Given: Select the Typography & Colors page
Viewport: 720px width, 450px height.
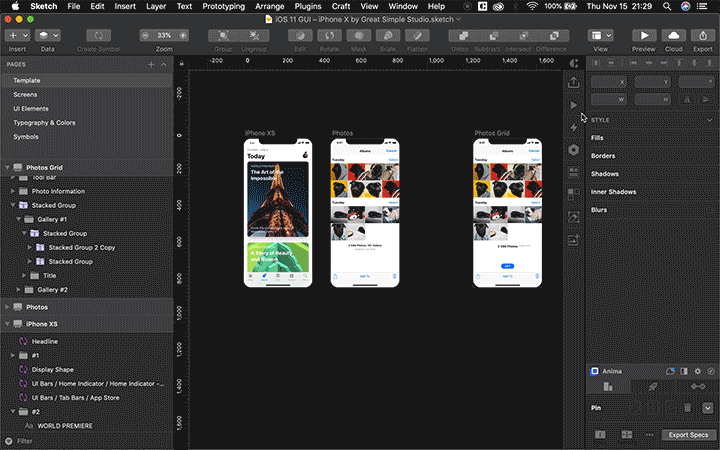Looking at the screenshot, I should [87, 123].
